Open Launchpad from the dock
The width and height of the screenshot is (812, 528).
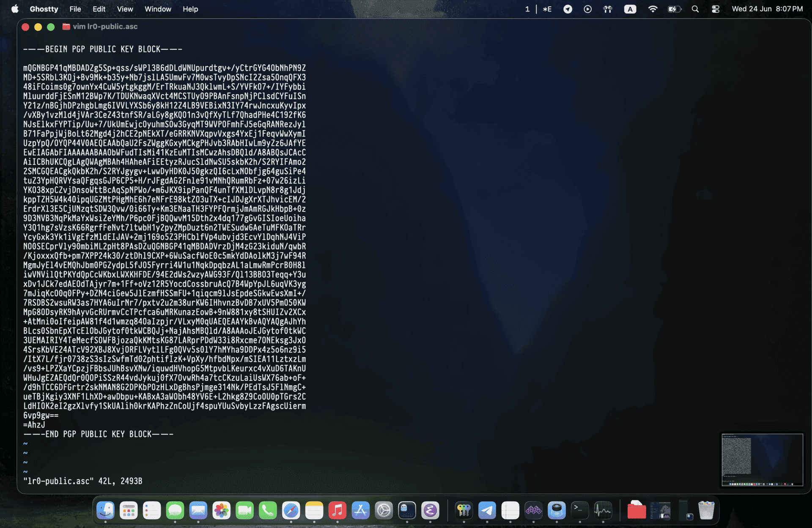click(x=129, y=511)
